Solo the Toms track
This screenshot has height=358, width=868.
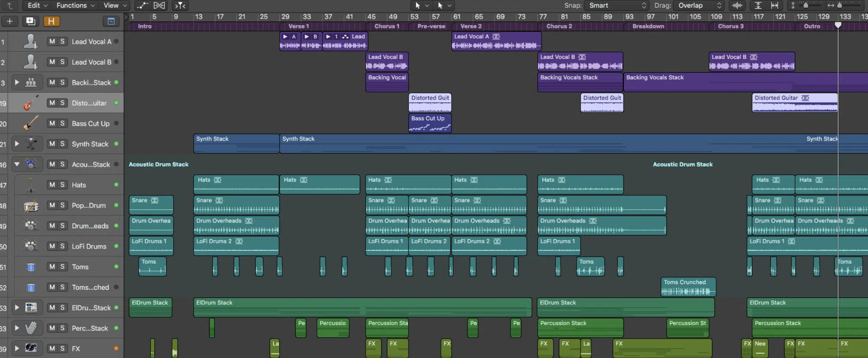click(62, 266)
